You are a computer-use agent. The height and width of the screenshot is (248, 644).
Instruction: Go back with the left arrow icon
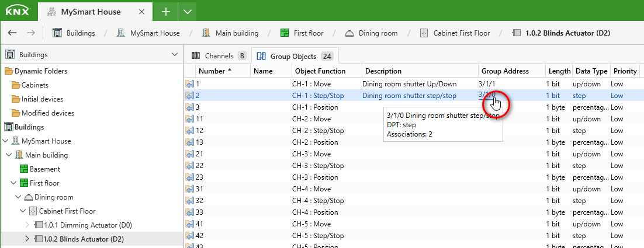click(x=12, y=33)
